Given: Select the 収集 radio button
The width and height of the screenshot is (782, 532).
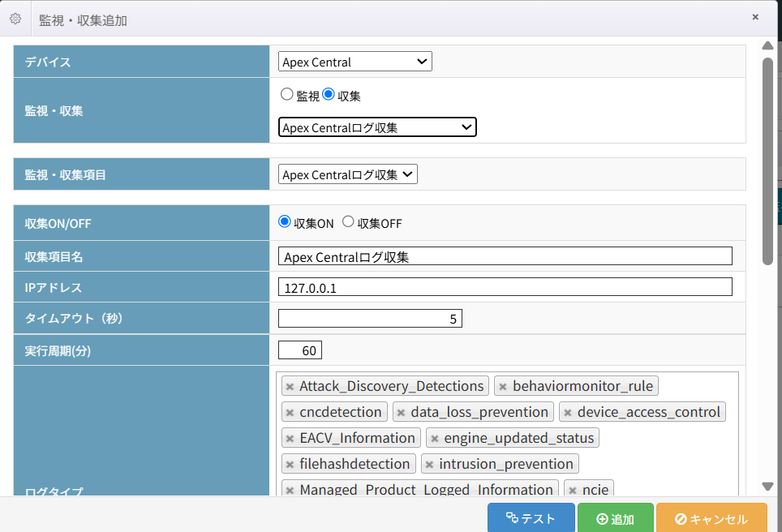Looking at the screenshot, I should 329,94.
